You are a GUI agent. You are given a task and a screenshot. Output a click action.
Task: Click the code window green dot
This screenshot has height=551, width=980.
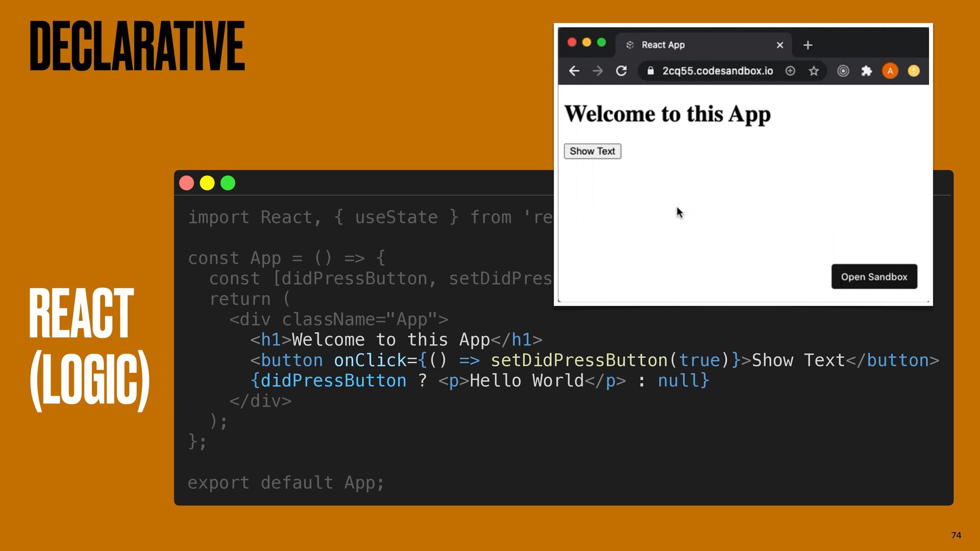(x=228, y=183)
